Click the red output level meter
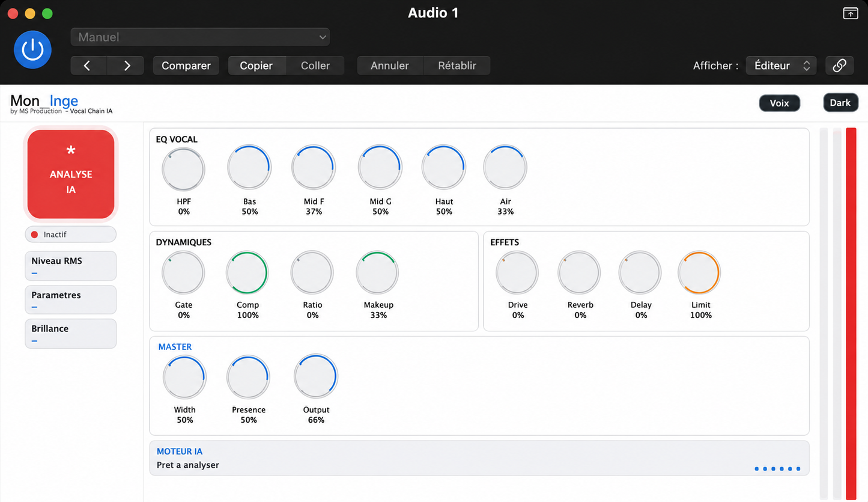 851,313
